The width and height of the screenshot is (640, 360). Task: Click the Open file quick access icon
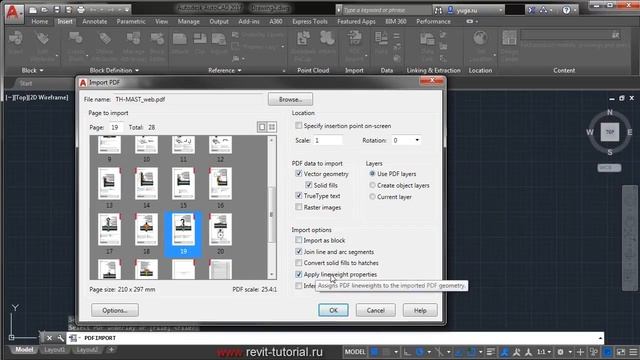click(x=44, y=10)
